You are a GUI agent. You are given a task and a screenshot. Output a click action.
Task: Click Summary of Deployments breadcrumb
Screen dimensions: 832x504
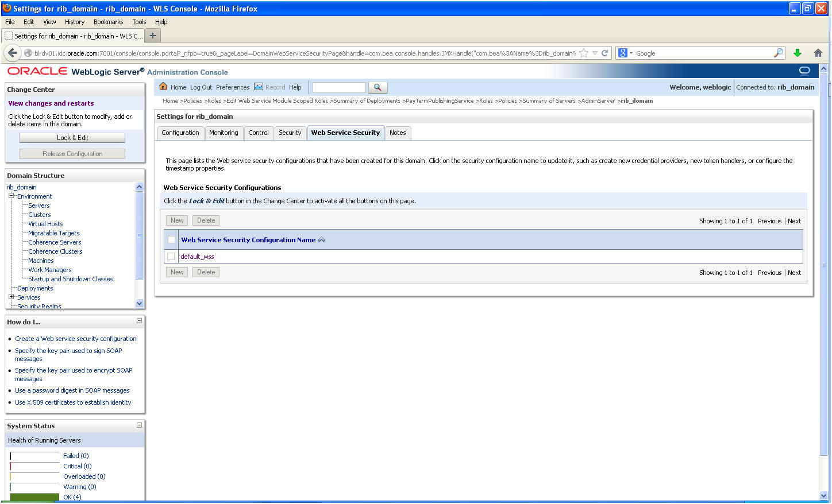pyautogui.click(x=367, y=101)
